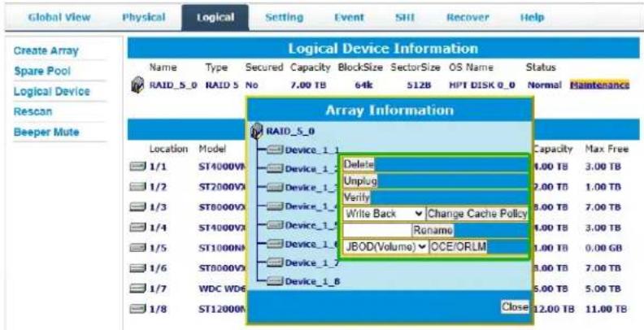Open the Maintenance link for RAID_5_0

599,85
